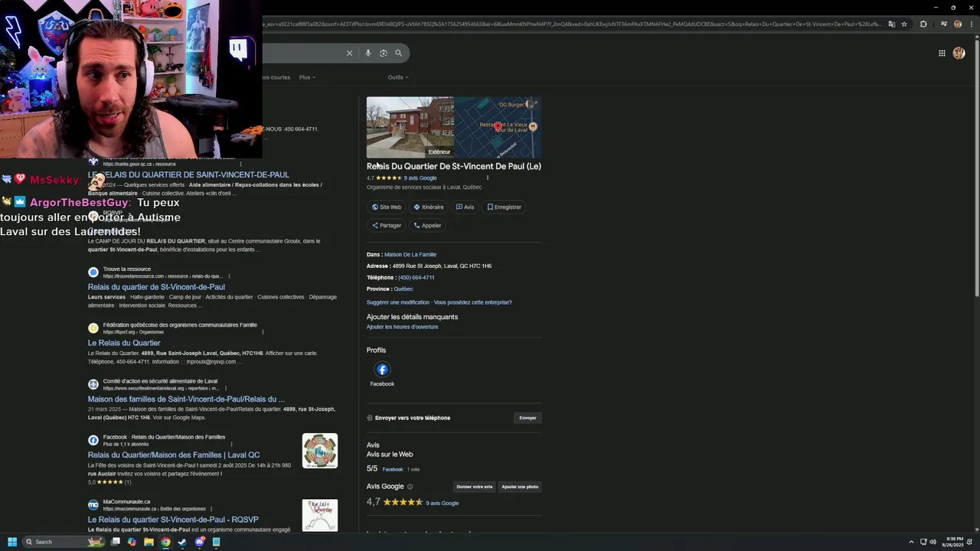Open Chrome translate page icon
This screenshot has width=980, height=551.
891,24
